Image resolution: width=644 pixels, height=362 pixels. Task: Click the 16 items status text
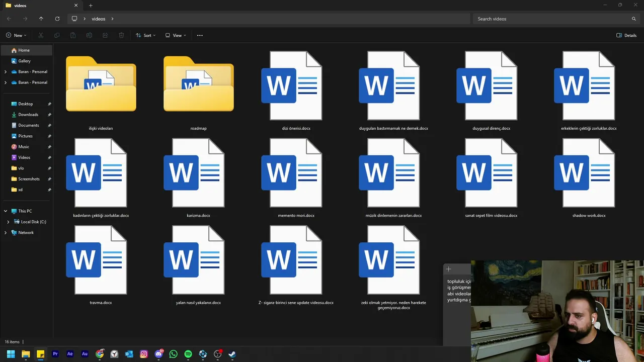12,342
